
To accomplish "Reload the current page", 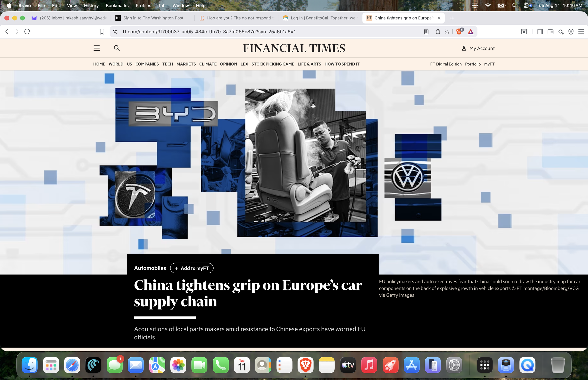I will (27, 32).
